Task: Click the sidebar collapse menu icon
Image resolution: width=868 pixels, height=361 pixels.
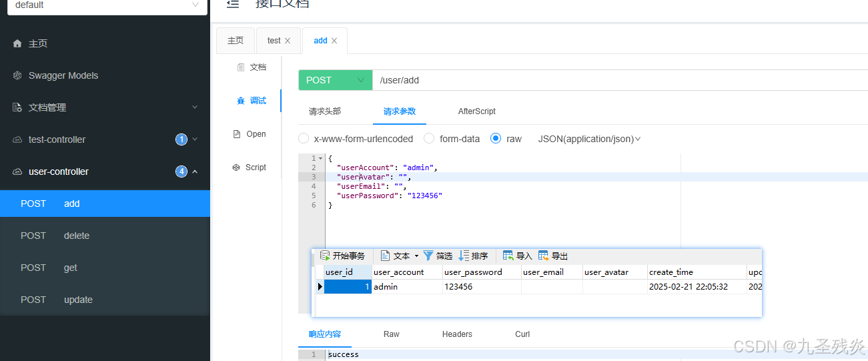Action: pos(232,3)
